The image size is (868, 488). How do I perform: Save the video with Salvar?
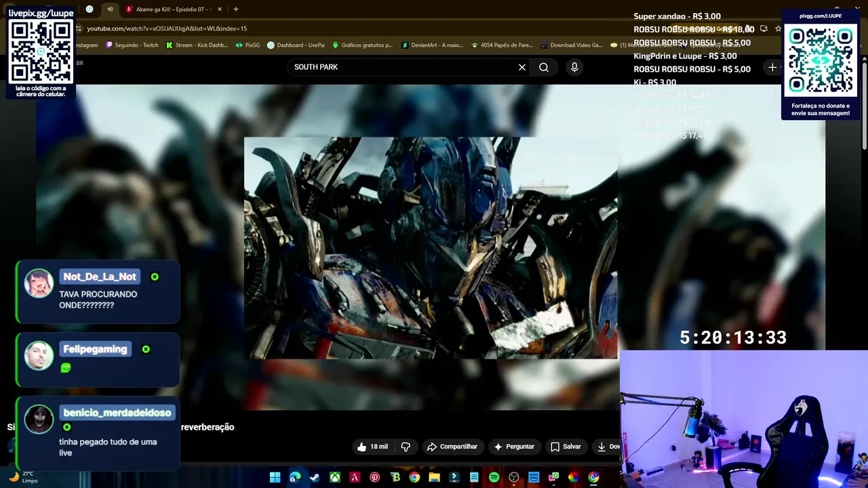pos(566,447)
